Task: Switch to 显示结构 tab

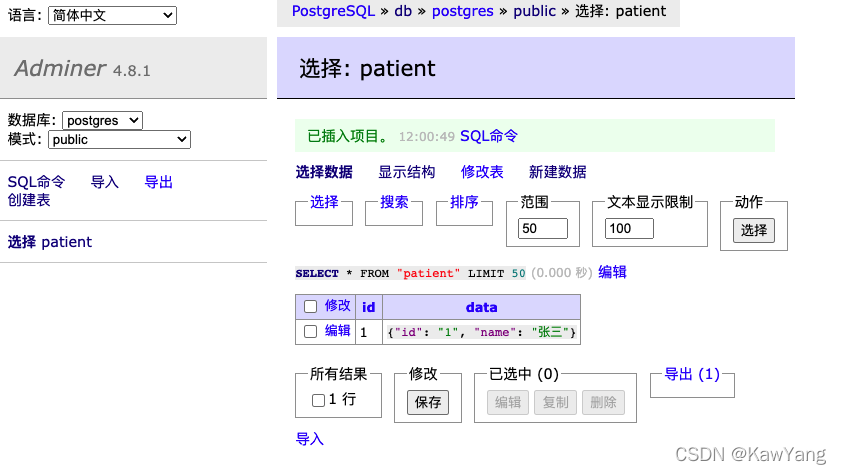Action: tap(406, 172)
